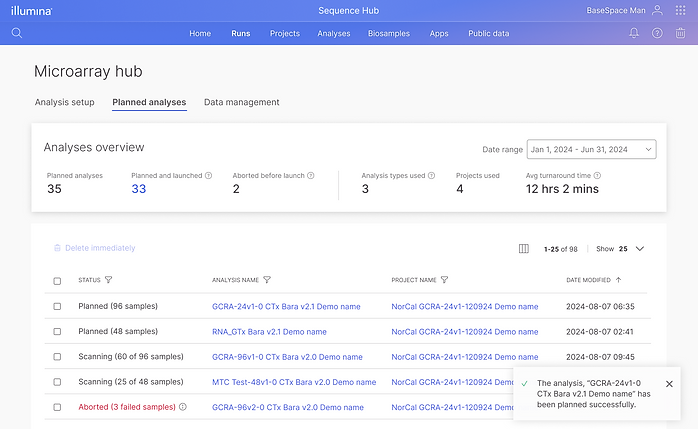Image resolution: width=698 pixels, height=429 pixels.
Task: Open the help question mark icon
Action: click(x=657, y=33)
